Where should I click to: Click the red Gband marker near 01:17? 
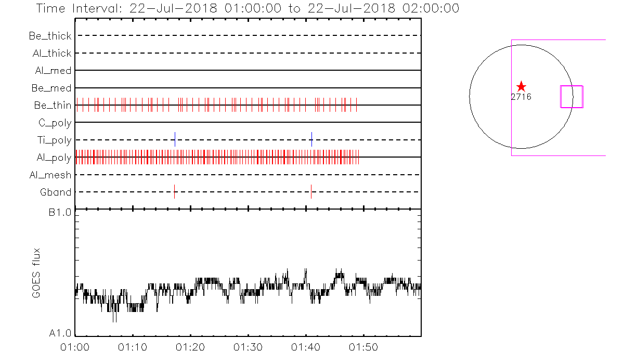click(175, 192)
